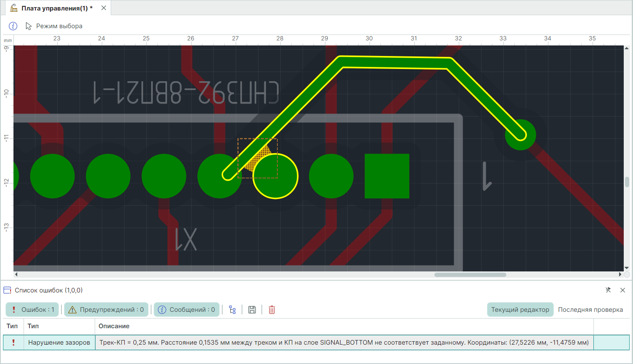Toggle the Ошибок : 1 filter
633x364 pixels.
[x=32, y=310]
